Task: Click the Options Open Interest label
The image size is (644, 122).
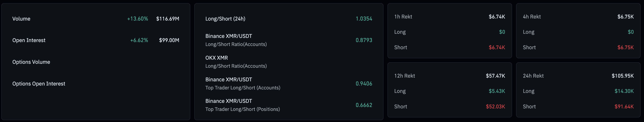Action: (39, 84)
